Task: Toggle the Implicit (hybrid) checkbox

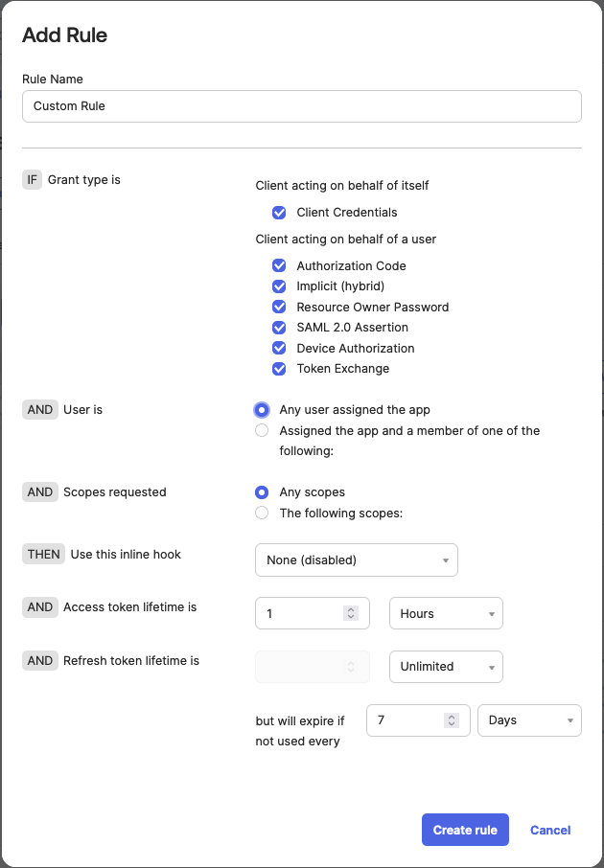Action: [x=279, y=286]
